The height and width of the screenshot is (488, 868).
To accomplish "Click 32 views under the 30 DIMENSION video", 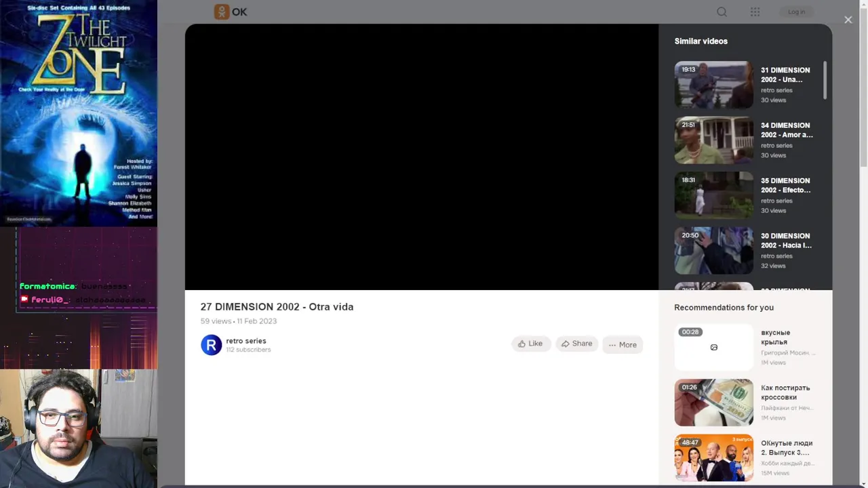I will click(773, 266).
